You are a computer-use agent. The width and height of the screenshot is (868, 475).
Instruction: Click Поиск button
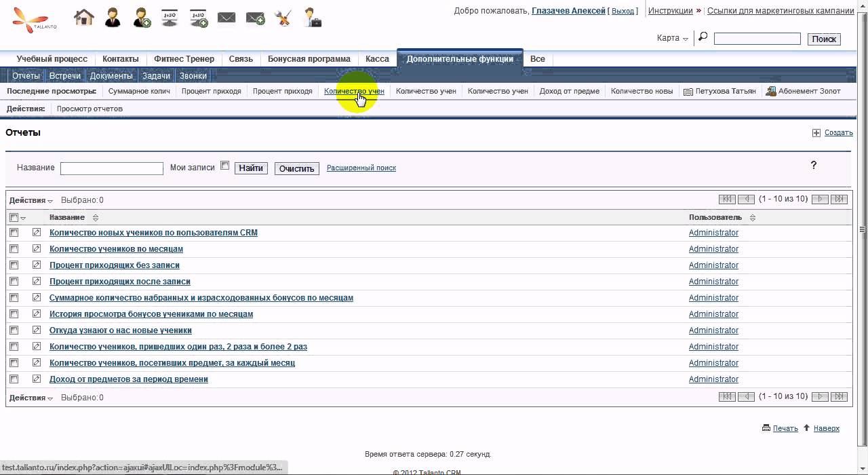tap(824, 39)
